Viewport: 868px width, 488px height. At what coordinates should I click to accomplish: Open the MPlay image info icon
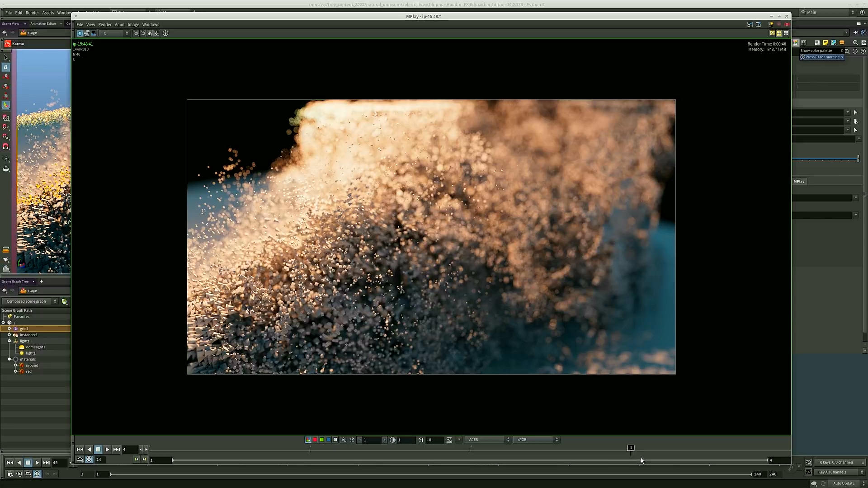(165, 33)
